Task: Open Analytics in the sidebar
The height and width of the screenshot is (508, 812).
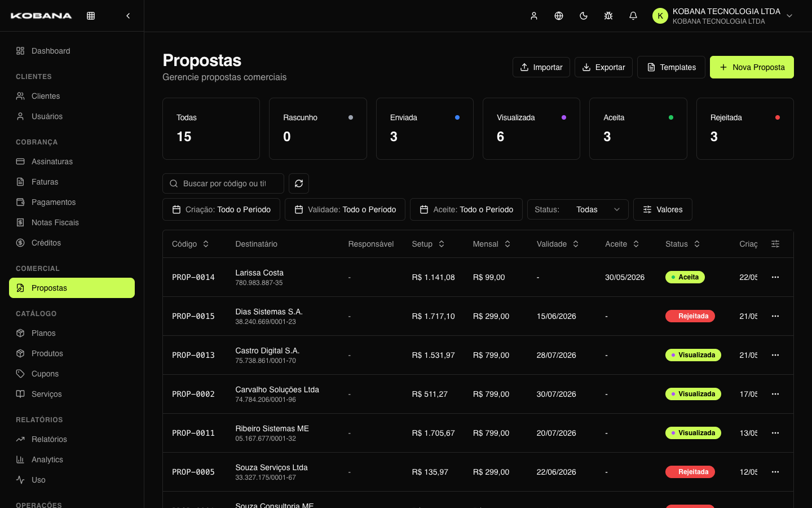Action: 72,459
